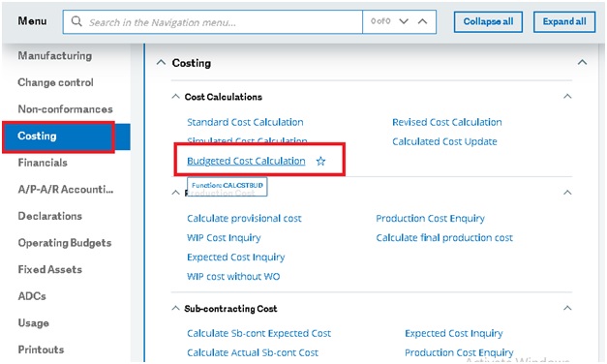
Task: Collapse Sub-contracting Cost left chevron
Action: point(175,308)
